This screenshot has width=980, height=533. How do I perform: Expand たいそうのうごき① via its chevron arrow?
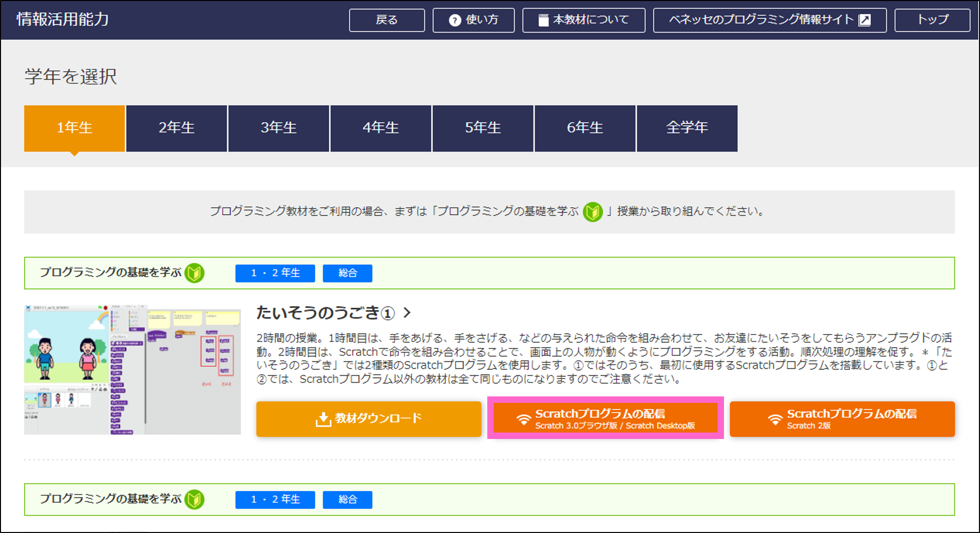point(407,313)
